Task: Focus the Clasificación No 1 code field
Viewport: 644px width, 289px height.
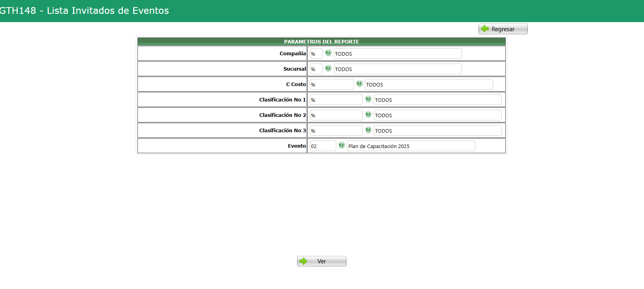Action: (336, 100)
